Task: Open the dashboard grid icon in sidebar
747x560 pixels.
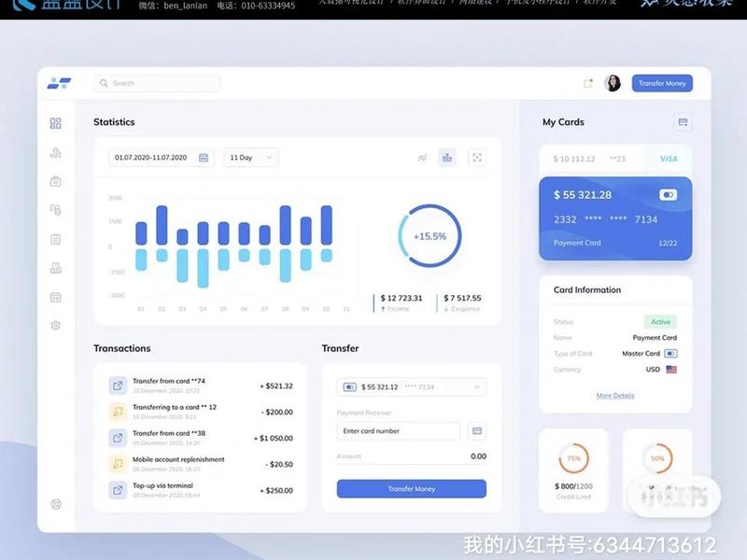Action: [x=56, y=123]
